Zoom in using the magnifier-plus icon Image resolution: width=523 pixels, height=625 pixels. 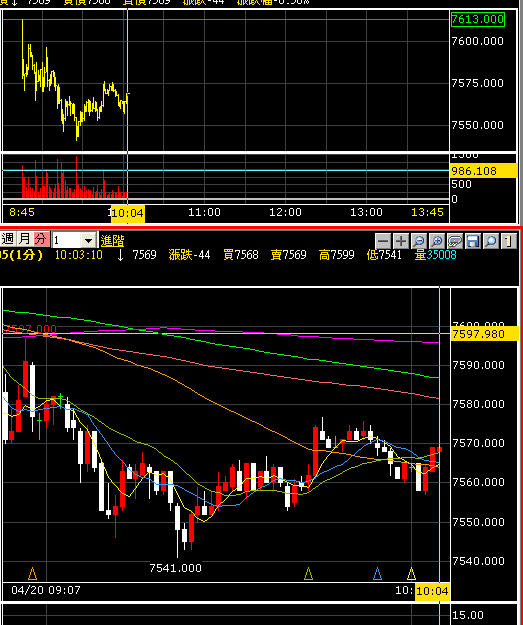pyautogui.click(x=437, y=241)
